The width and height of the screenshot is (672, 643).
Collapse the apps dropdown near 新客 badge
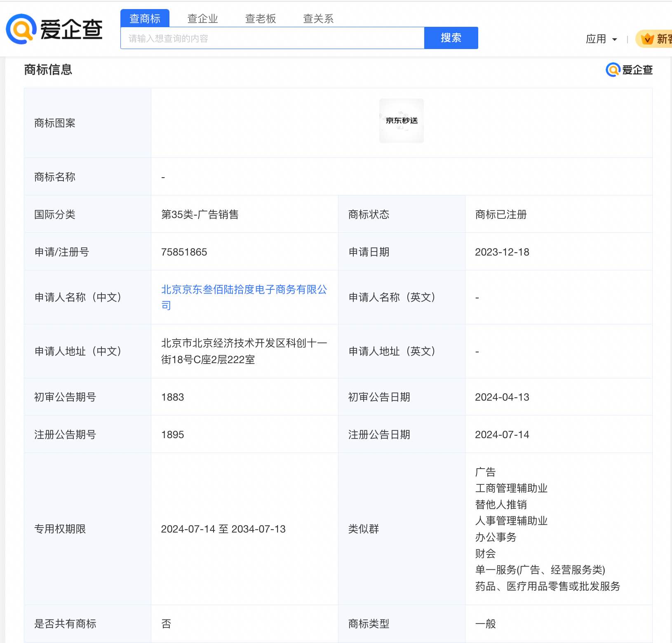(x=615, y=39)
